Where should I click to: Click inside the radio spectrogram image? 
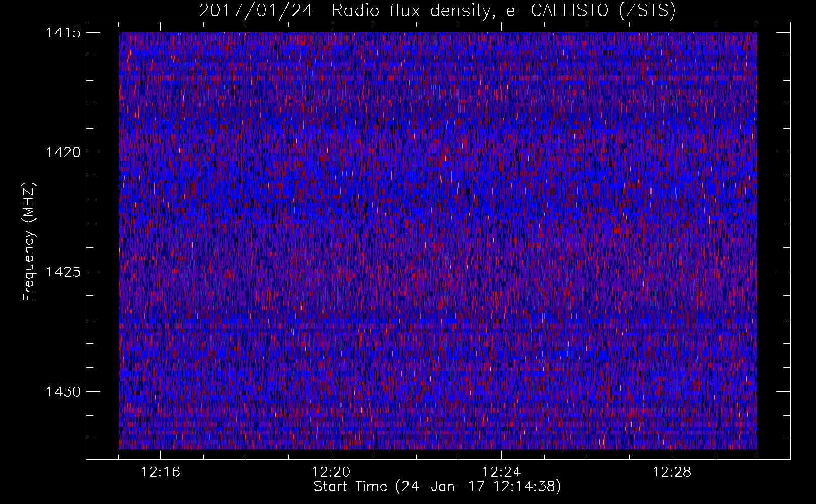tap(438, 240)
